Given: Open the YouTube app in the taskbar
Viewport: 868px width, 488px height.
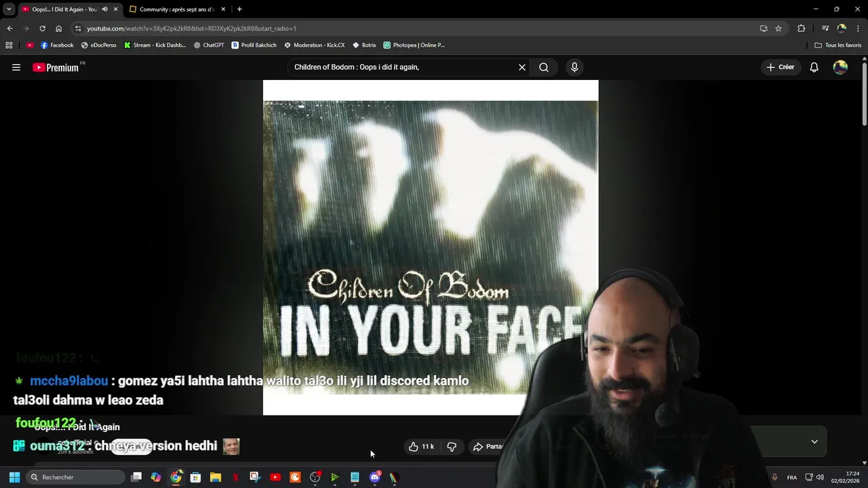Looking at the screenshot, I should 275,477.
